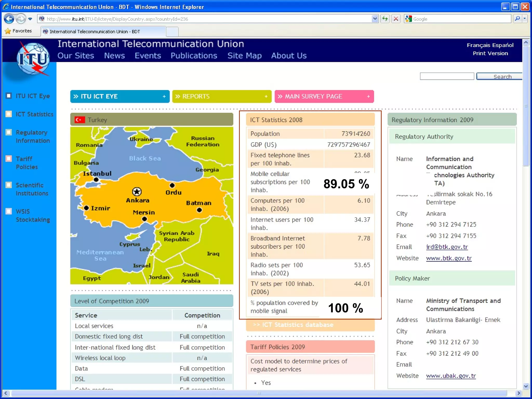The width and height of the screenshot is (532, 399).
Task: Click the Stop loading red X icon
Action: pyautogui.click(x=396, y=19)
